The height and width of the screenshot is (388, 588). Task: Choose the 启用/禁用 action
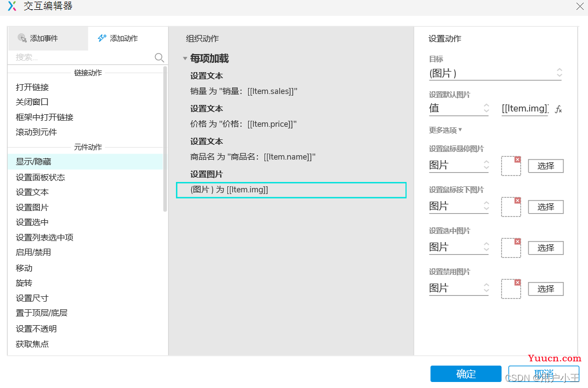(33, 252)
